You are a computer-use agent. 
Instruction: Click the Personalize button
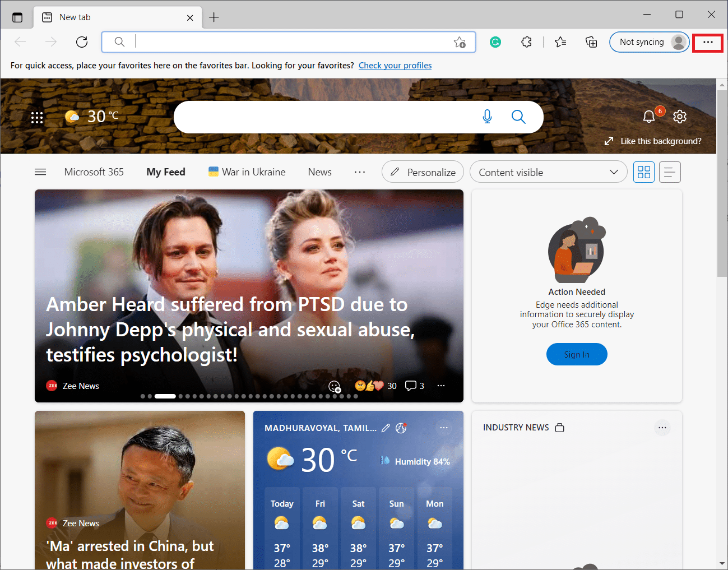coord(423,172)
